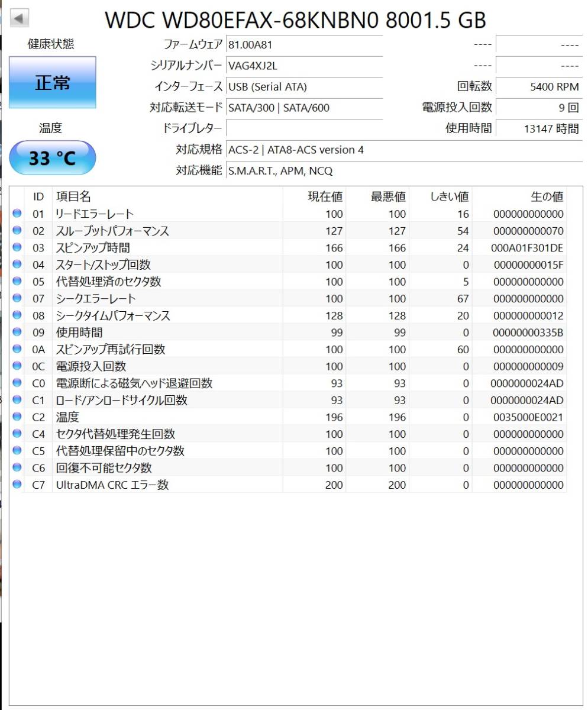This screenshot has width=588, height=710.
Task: Select interface field USB (Serial ATA)
Action: (304, 87)
